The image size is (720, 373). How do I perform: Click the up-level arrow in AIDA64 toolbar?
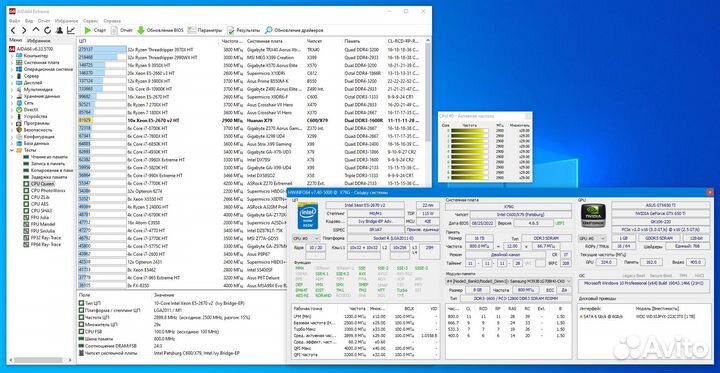tap(36, 30)
